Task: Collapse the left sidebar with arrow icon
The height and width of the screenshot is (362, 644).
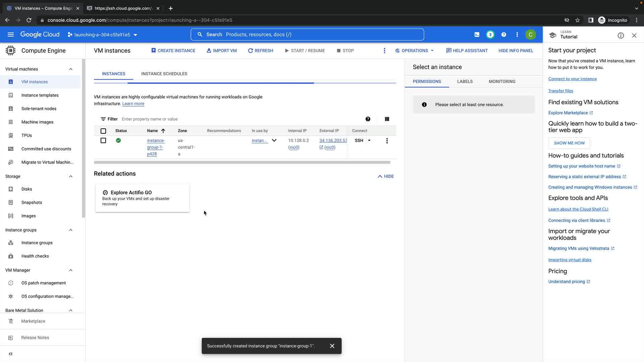Action: click(x=10, y=354)
